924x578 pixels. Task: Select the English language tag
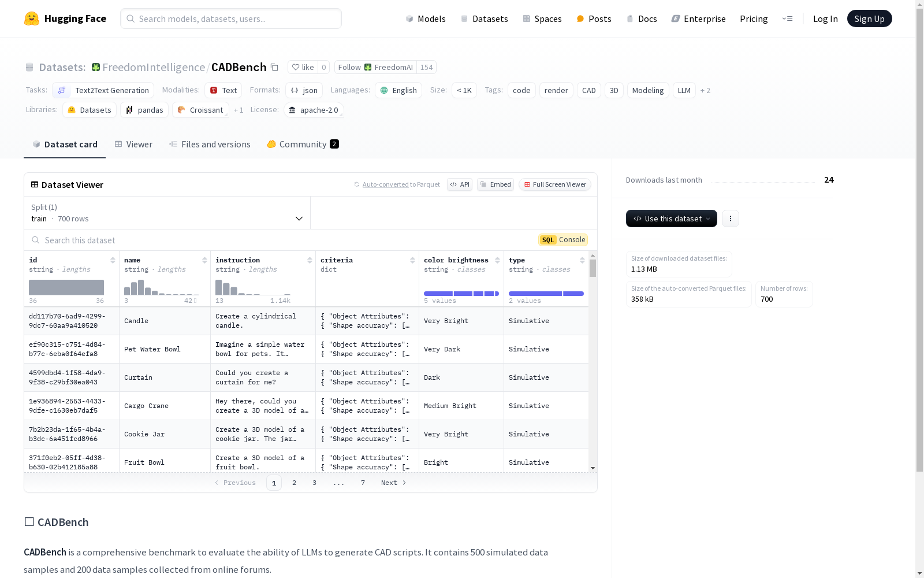point(398,90)
